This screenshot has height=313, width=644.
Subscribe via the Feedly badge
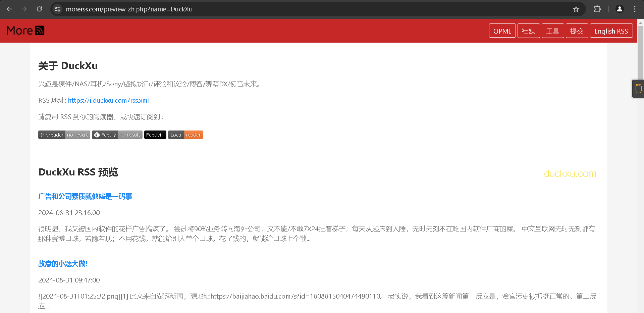click(117, 135)
